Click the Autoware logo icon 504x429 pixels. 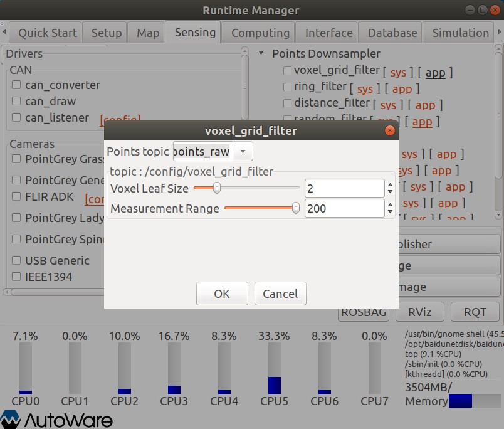click(x=10, y=420)
